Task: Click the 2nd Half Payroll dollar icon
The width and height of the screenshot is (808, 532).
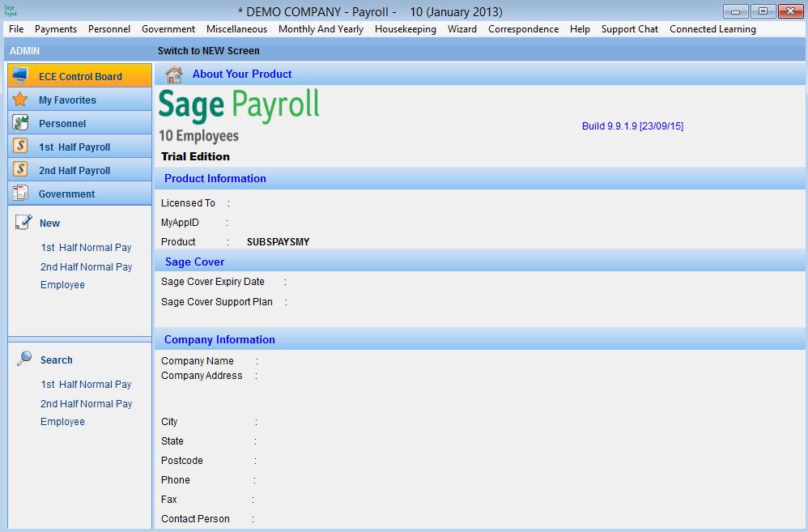Action: click(20, 169)
